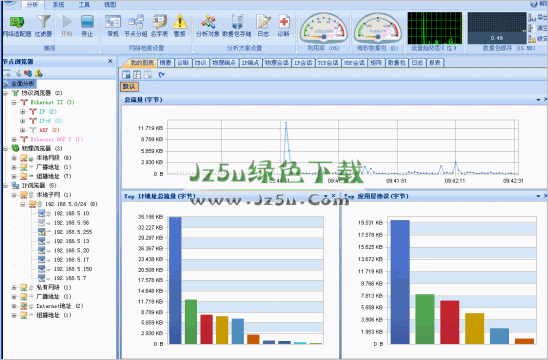This screenshot has height=360, width=548.
Task: Collapse the 192.168.5.0/24 subnet node
Action: (23, 204)
